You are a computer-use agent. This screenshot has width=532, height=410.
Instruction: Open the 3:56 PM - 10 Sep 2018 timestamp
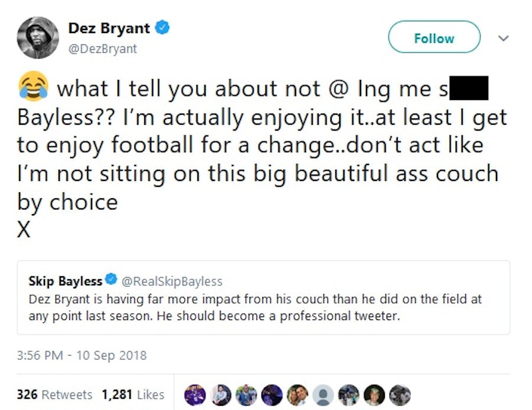(82, 356)
